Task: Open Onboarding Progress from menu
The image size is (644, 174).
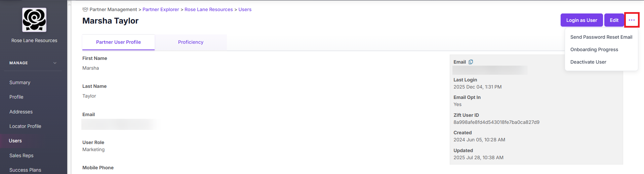Action: click(x=594, y=49)
